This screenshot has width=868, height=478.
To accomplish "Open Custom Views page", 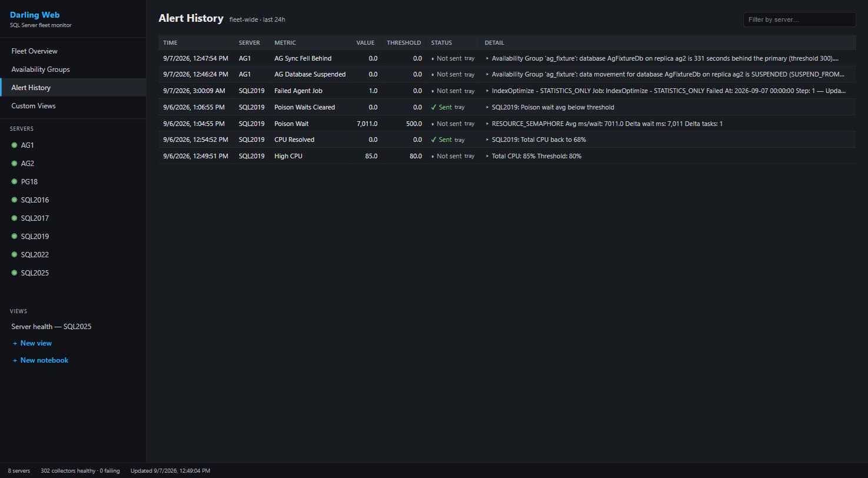I will pos(73,106).
